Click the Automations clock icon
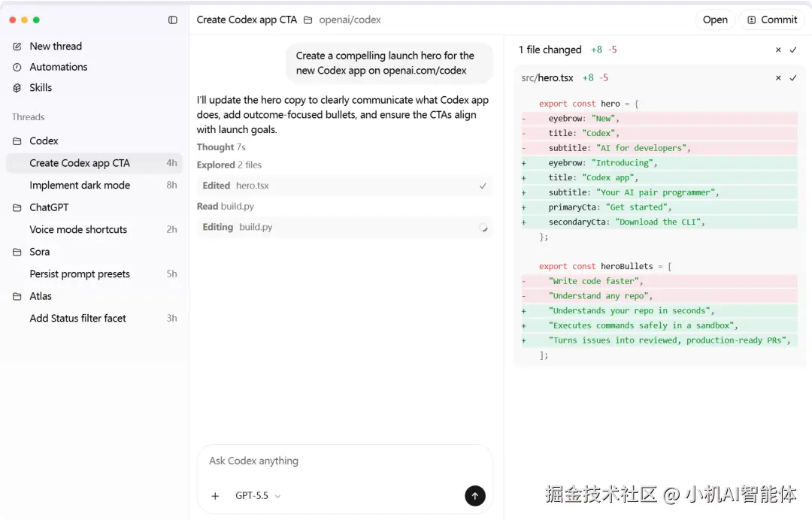This screenshot has height=520, width=812. click(x=17, y=68)
